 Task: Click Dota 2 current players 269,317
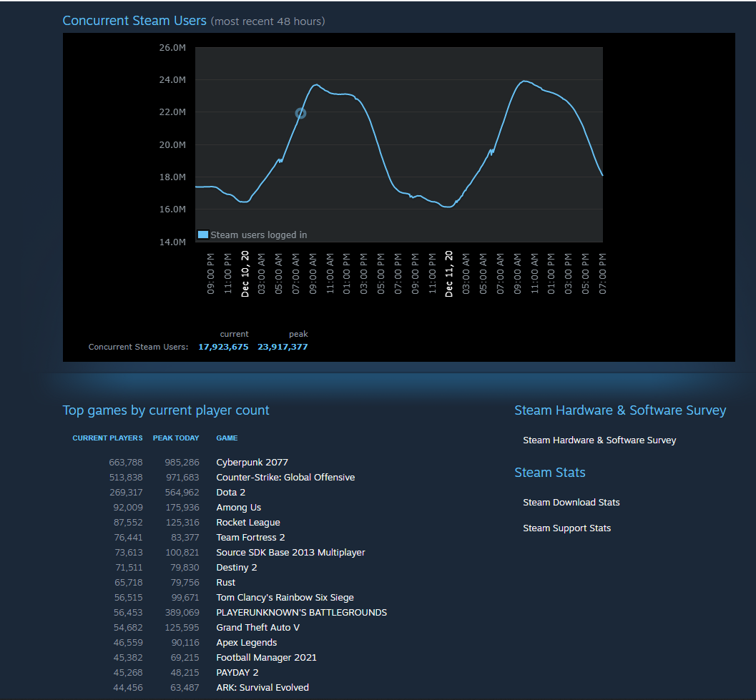click(126, 492)
